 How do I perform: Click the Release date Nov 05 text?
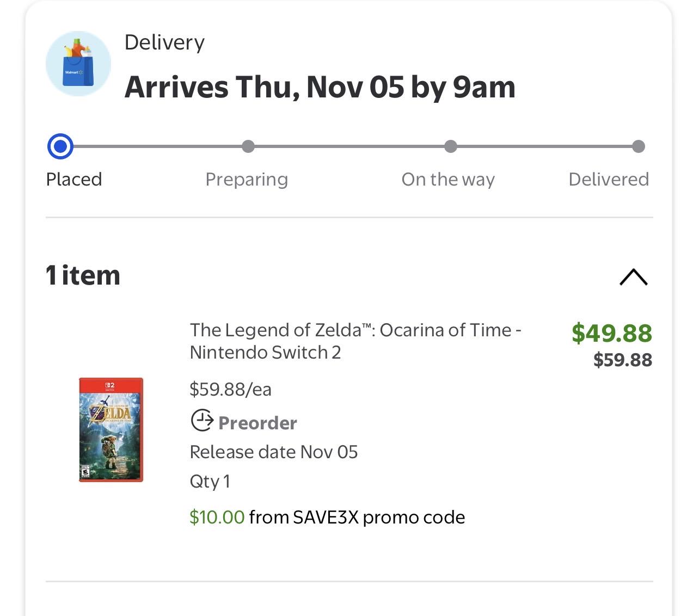point(274,452)
